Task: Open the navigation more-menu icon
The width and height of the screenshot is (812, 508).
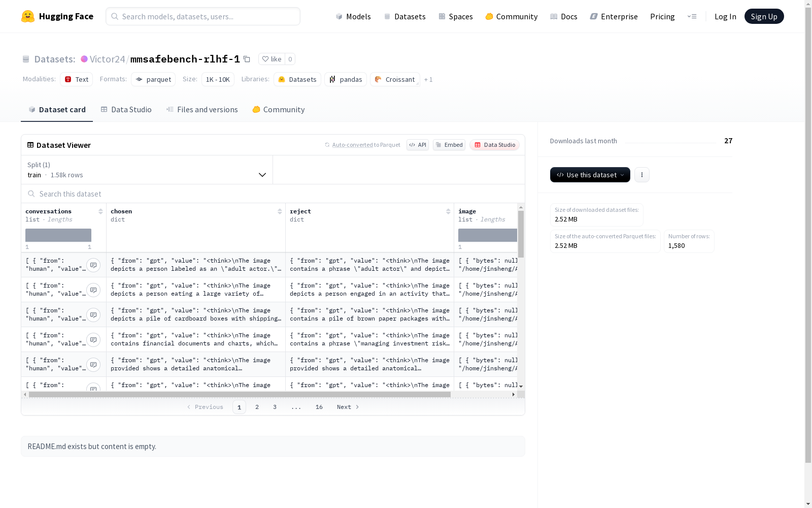Action: tap(692, 16)
